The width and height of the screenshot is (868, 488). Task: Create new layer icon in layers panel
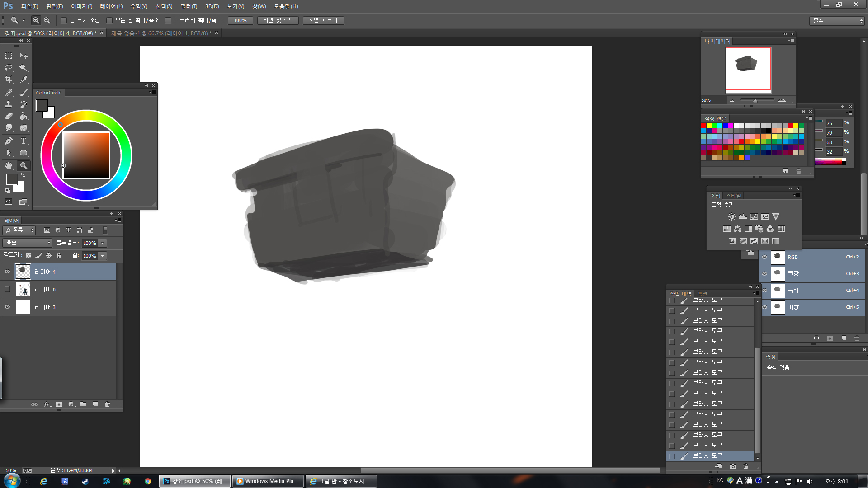[x=95, y=404]
